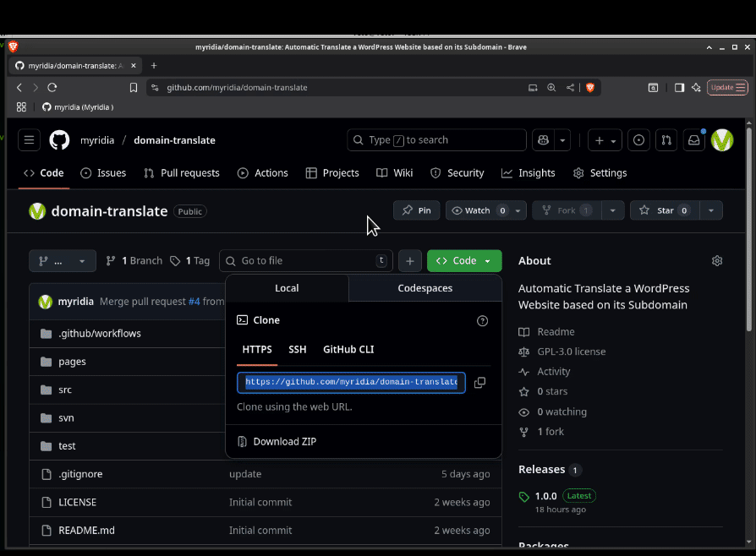This screenshot has width=756, height=556.
Task: Open the branch selector dropdown
Action: [x=63, y=261]
